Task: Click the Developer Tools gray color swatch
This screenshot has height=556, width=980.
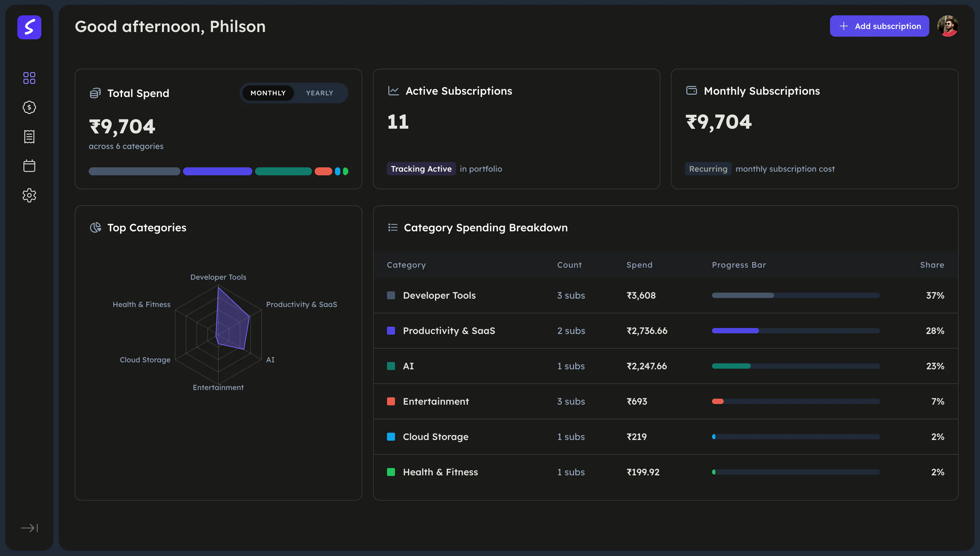Action: point(391,295)
